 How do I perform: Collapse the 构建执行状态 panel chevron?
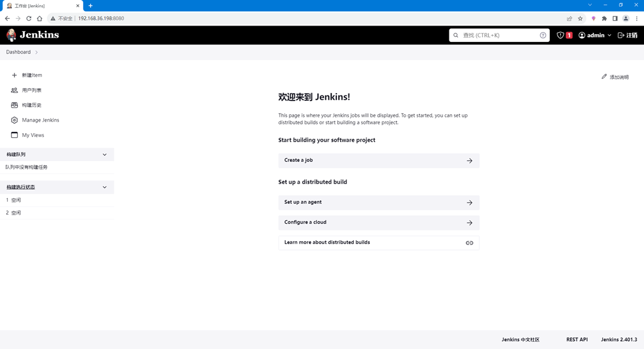pyautogui.click(x=105, y=187)
